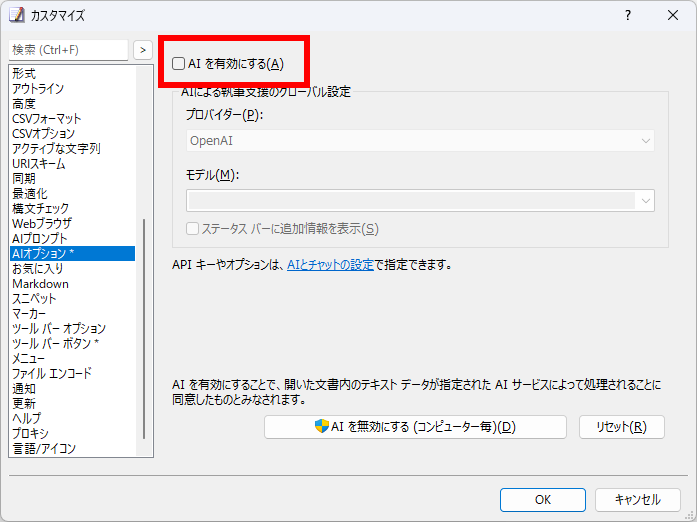Select アクティブな文字列 category
This screenshot has height=522, width=697.
[72, 149]
